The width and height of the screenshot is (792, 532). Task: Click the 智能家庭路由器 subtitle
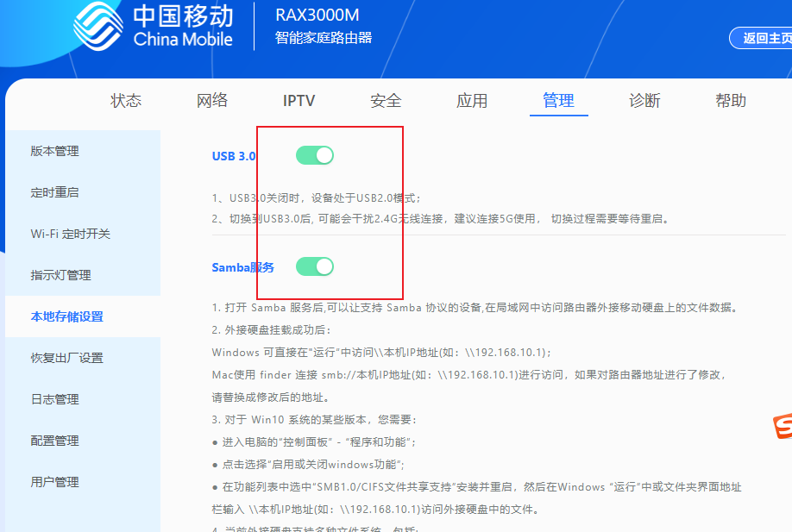pos(324,38)
